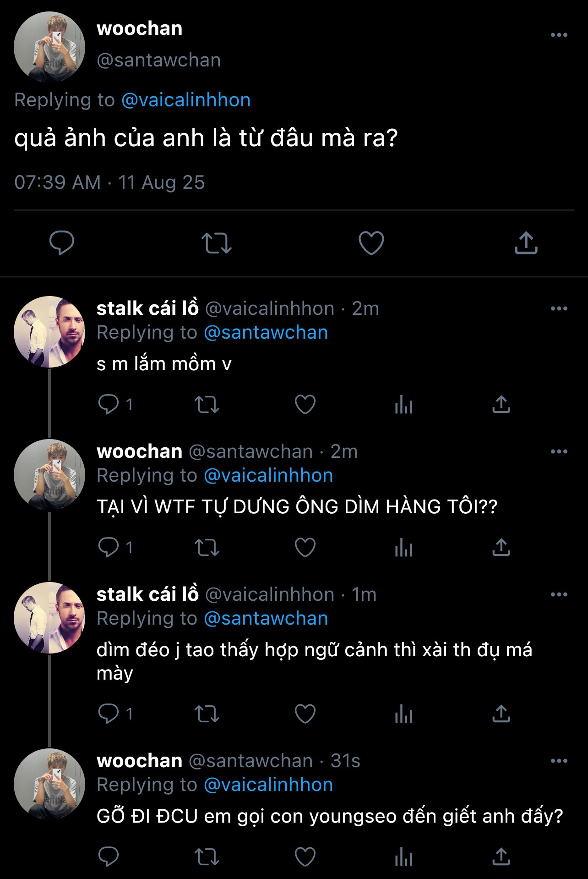The image size is (588, 879).
Task: Share the main woochan tweet
Action: [x=526, y=243]
